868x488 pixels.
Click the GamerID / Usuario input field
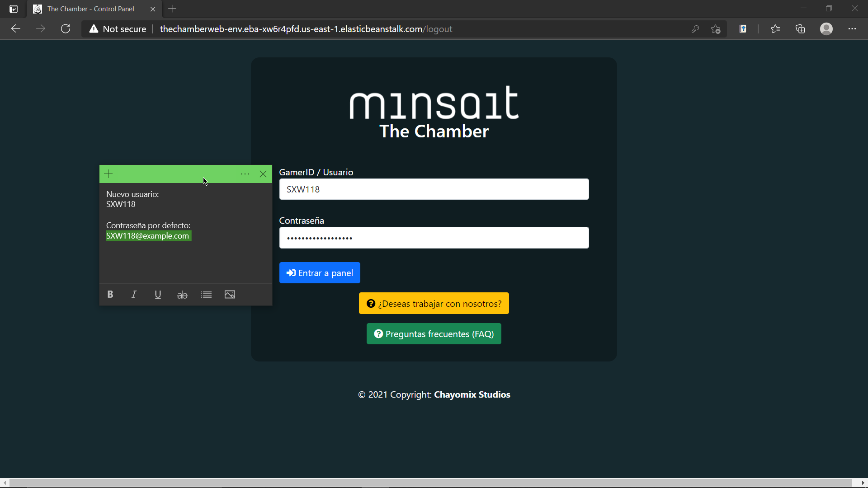coord(434,189)
